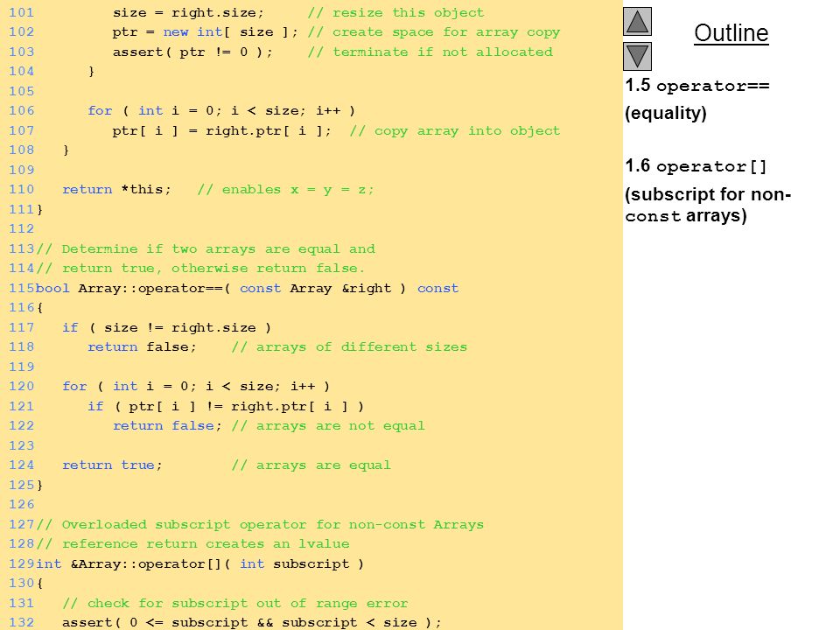Click line number 126
Screen dimensions: 840x630
point(21,505)
